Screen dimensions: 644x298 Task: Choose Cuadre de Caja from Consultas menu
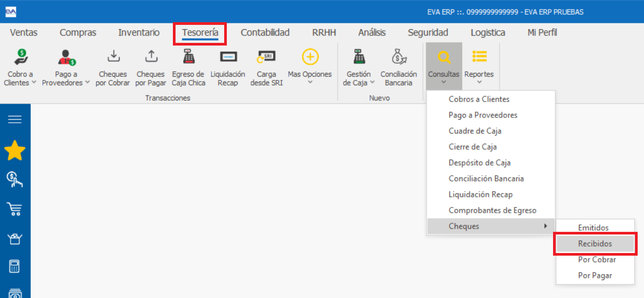pyautogui.click(x=475, y=131)
